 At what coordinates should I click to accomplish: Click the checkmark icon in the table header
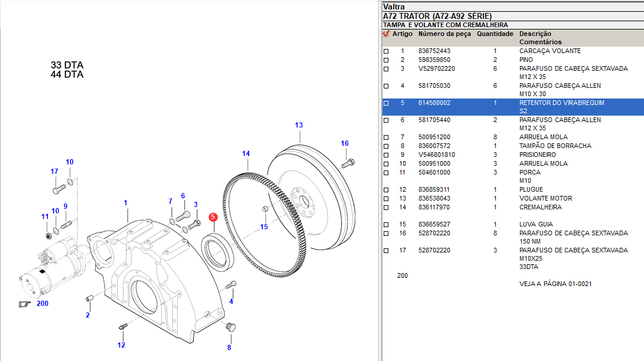pos(386,34)
